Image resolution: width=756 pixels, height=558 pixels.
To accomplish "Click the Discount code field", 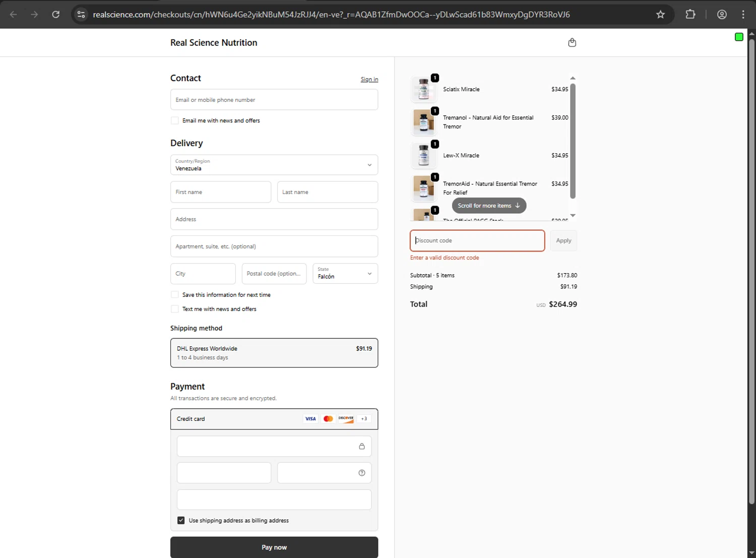I will coord(477,240).
